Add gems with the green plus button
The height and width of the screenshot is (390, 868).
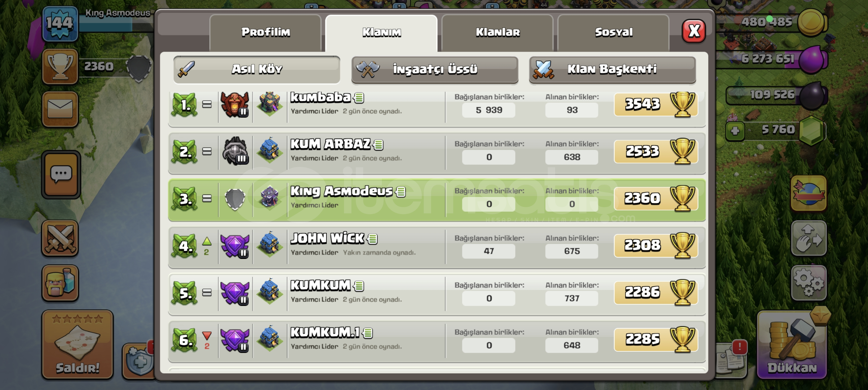[735, 131]
